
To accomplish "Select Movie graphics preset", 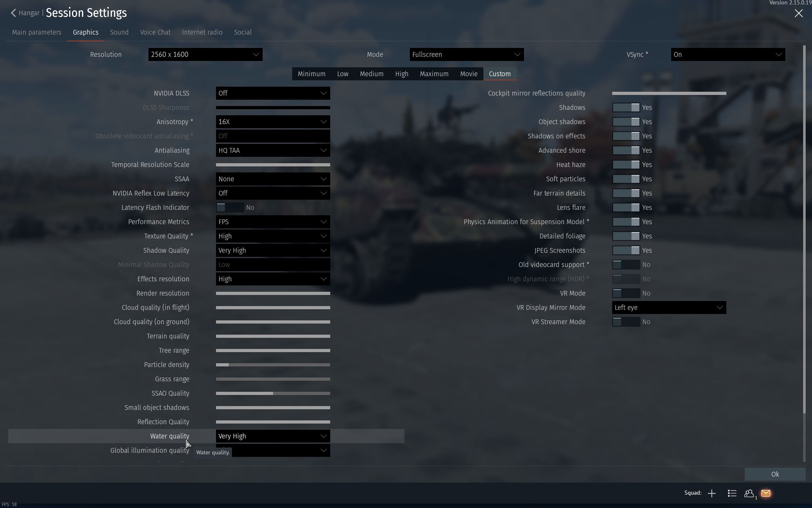I will 469,74.
